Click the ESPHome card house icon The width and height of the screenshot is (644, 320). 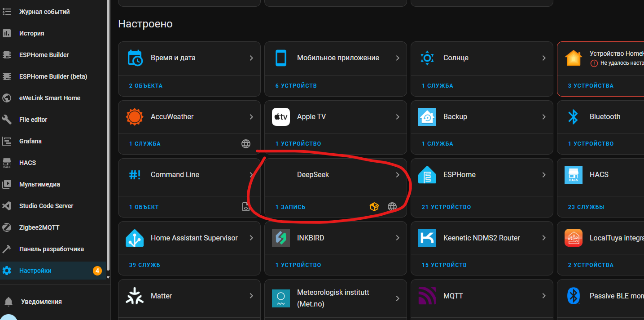tap(427, 175)
